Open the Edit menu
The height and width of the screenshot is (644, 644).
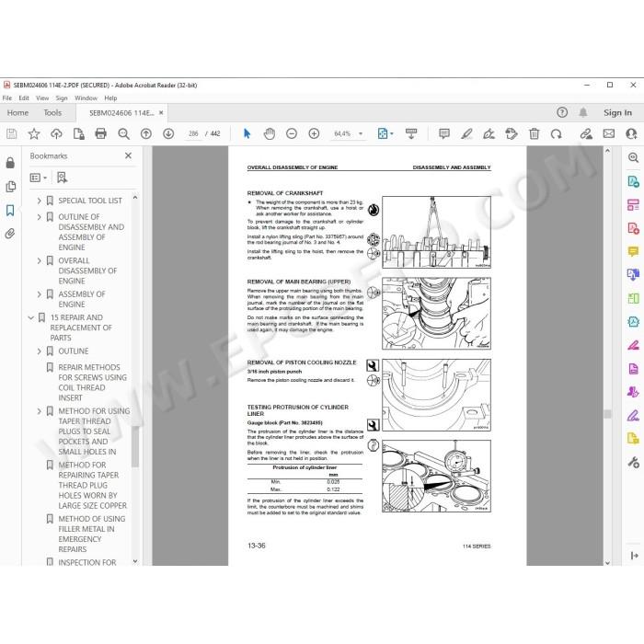coord(24,98)
